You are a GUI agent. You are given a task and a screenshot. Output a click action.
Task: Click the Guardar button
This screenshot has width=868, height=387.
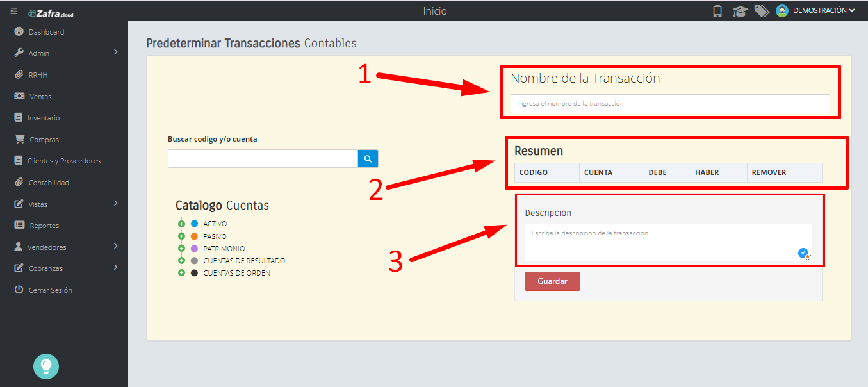[552, 281]
